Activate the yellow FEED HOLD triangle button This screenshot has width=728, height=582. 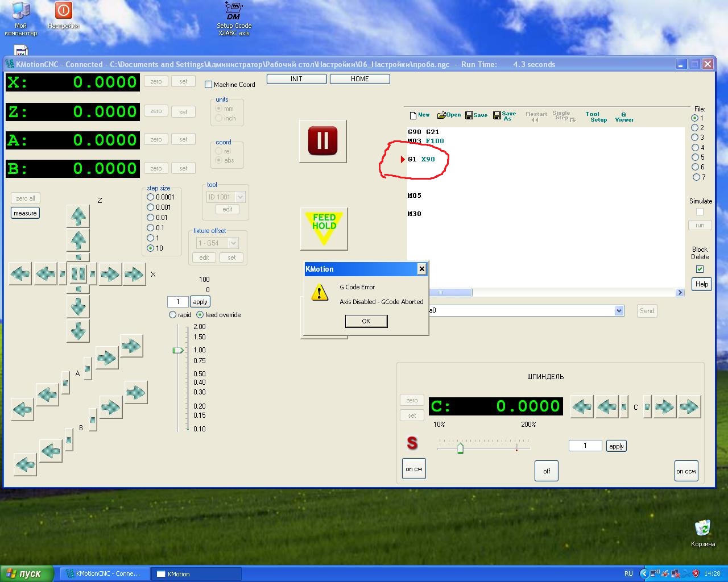coord(324,228)
